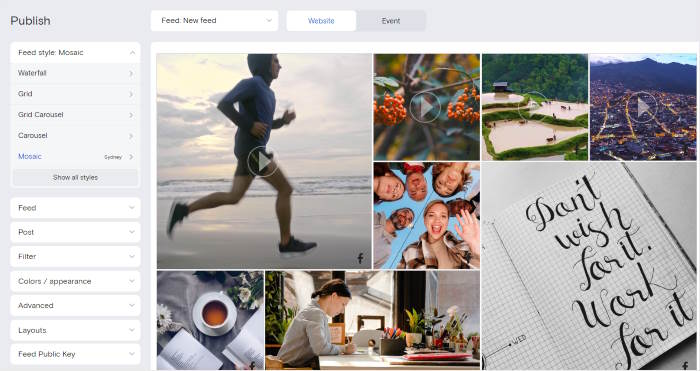Expand the Filter section
Screen dimensions: 700x371
point(75,257)
